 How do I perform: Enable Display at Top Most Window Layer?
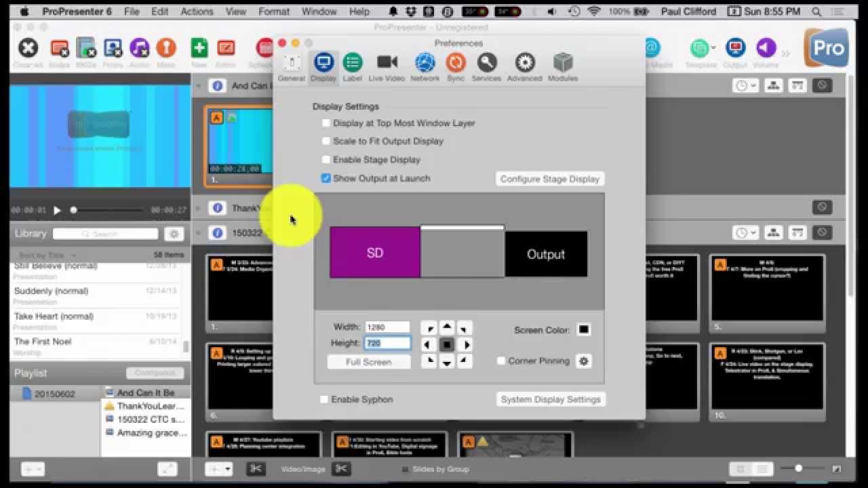coord(326,123)
